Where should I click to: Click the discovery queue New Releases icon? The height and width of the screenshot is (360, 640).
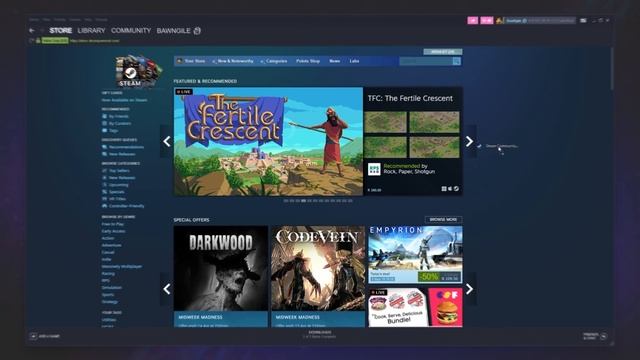point(104,154)
